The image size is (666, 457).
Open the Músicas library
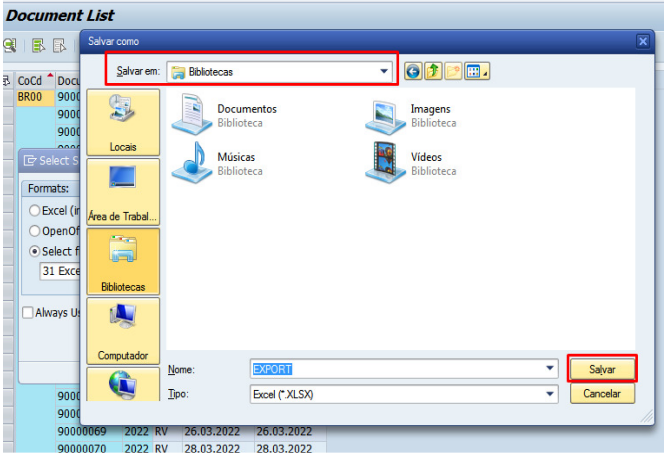217,163
